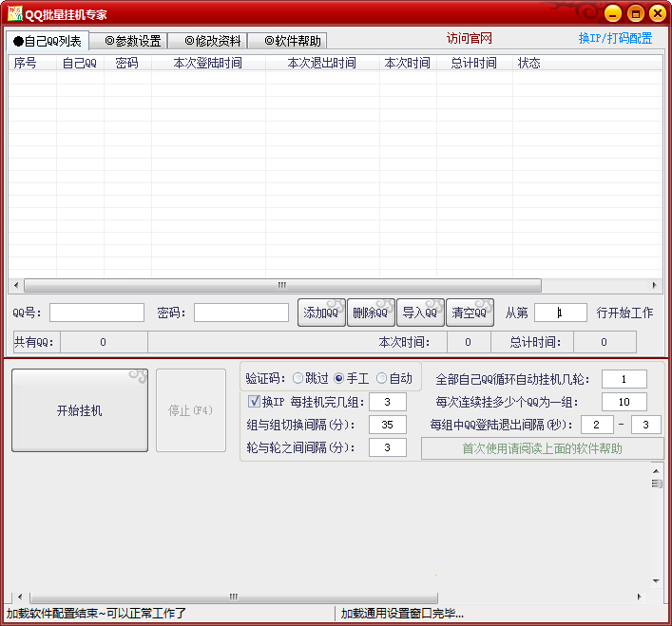Close the QQ批量挂机专家 window
This screenshot has width=672, height=626.
tap(656, 13)
